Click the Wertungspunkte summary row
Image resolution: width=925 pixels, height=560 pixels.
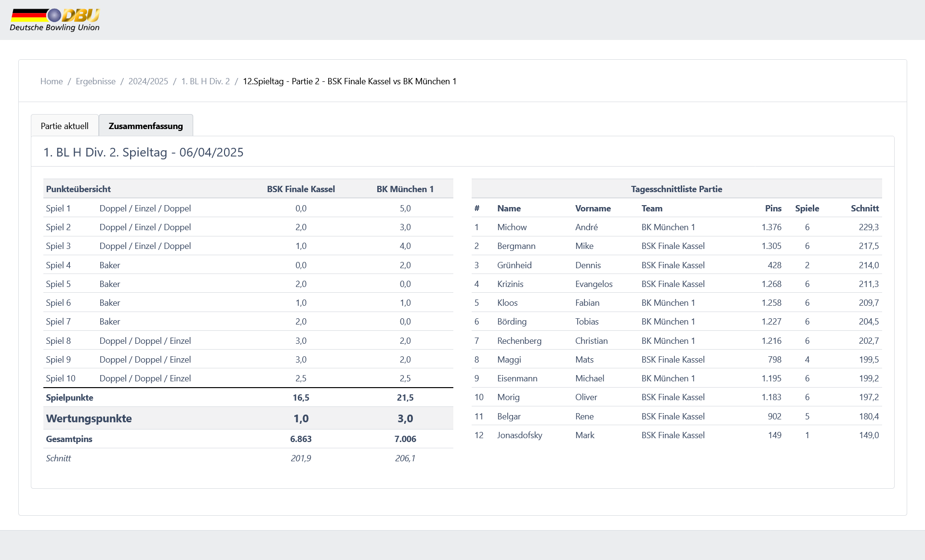(248, 418)
